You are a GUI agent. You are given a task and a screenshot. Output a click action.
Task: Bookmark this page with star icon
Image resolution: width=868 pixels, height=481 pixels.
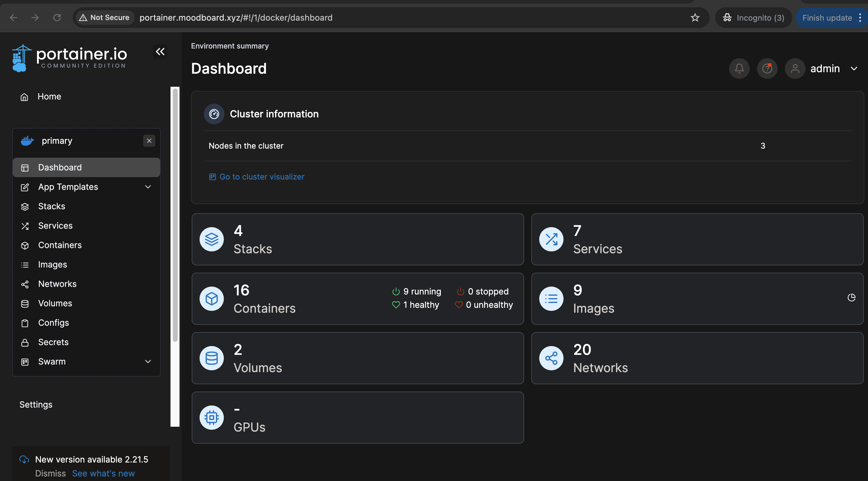click(x=695, y=18)
